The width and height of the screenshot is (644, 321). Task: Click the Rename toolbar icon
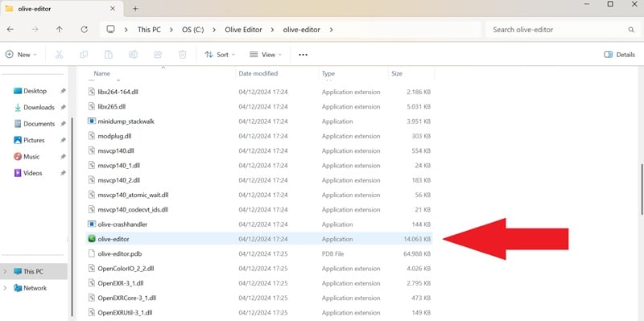pyautogui.click(x=133, y=55)
